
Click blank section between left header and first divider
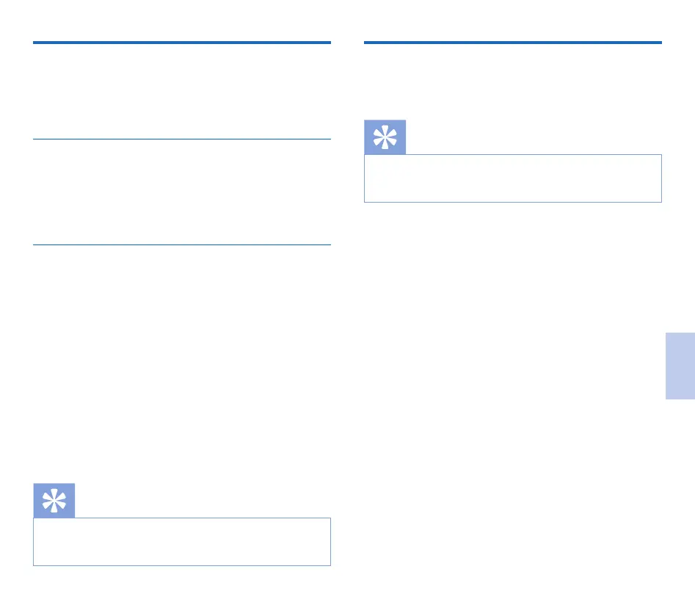(181, 91)
